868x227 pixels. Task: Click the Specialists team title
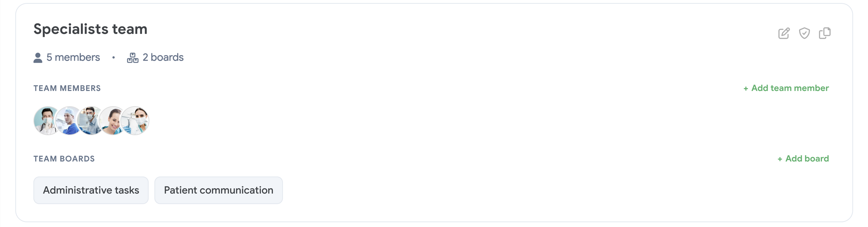click(90, 29)
